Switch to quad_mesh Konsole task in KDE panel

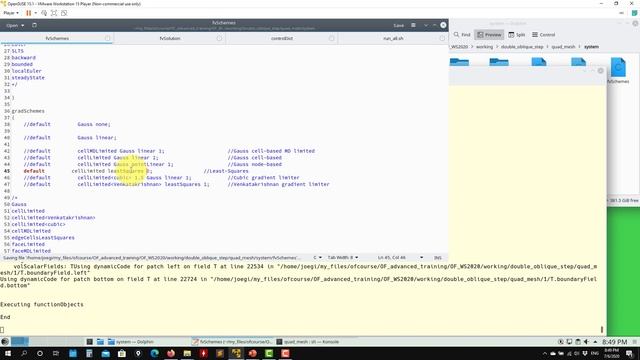pyautogui.click(x=309, y=342)
